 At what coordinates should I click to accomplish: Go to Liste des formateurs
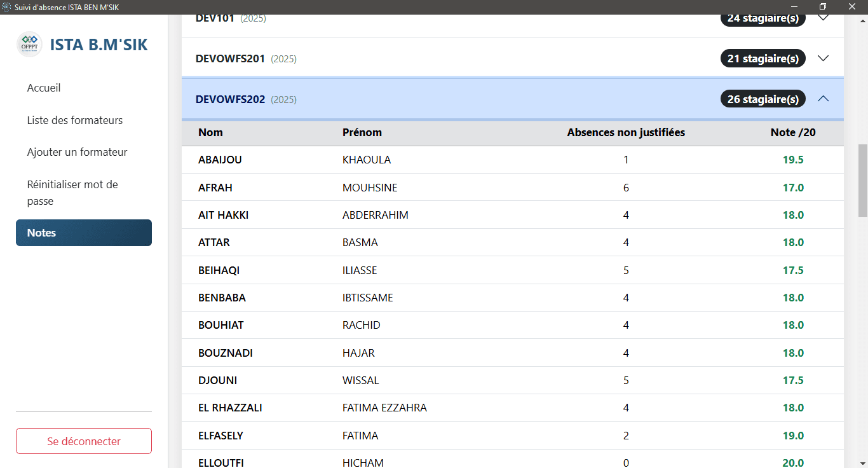click(75, 120)
